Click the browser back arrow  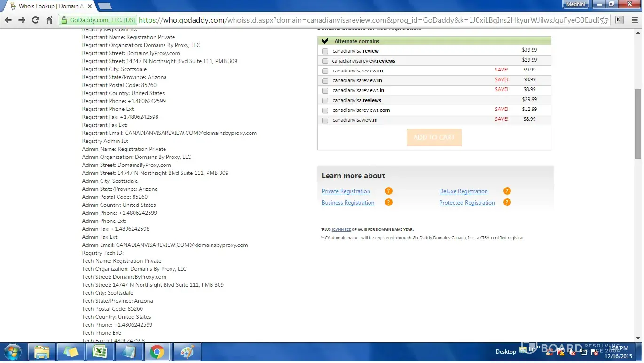pos(8,20)
